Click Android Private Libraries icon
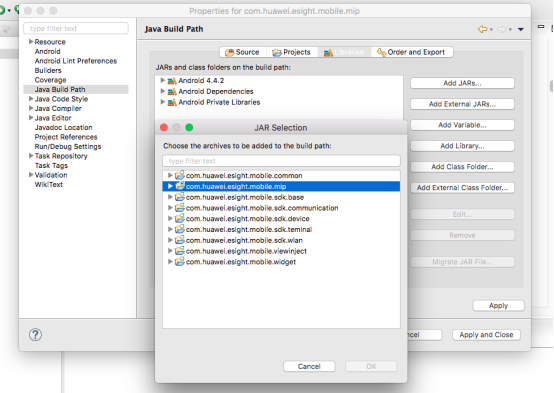The image size is (554, 393). pyautogui.click(x=172, y=102)
